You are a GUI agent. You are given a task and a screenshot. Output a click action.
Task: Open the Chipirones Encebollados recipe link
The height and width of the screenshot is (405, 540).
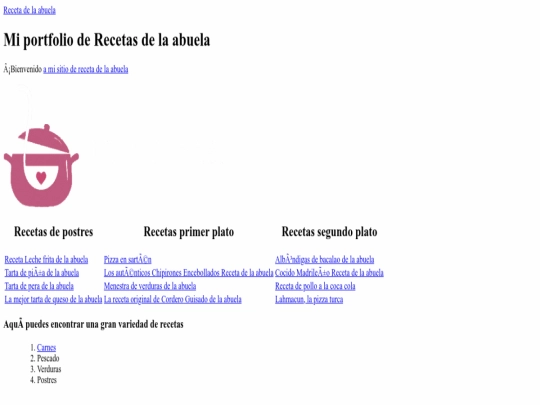point(189,273)
